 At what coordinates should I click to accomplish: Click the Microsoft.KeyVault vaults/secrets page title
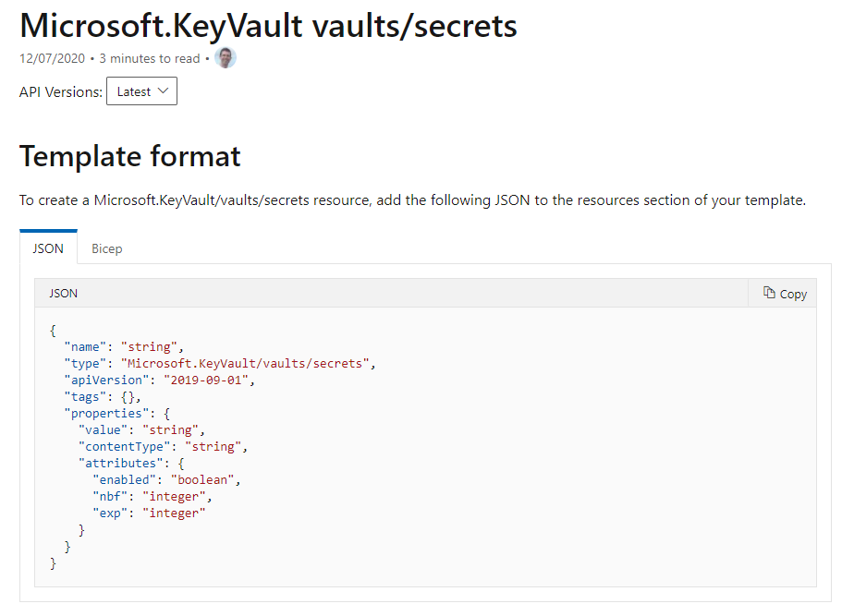268,25
